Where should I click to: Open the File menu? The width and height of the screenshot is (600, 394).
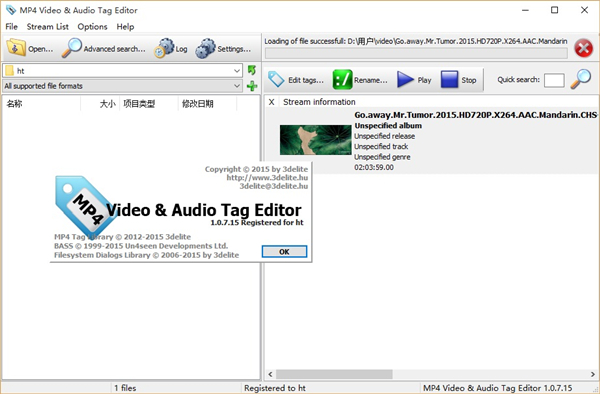point(11,27)
